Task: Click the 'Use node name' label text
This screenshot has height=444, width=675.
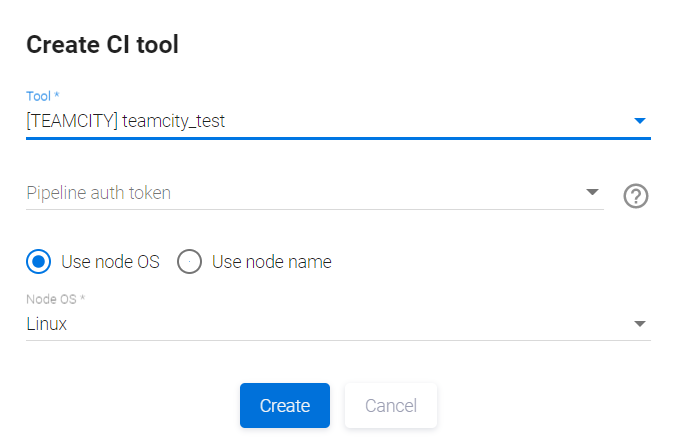Action: (x=271, y=262)
